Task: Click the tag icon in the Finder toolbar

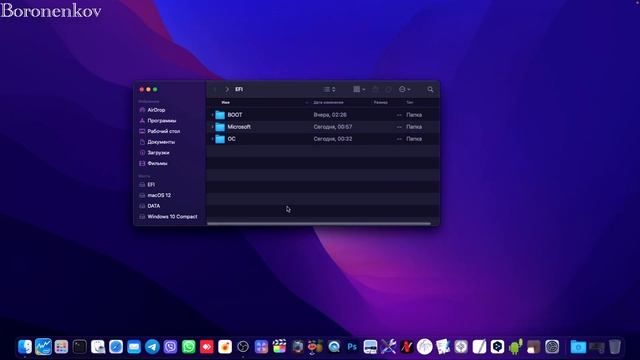Action: point(388,89)
